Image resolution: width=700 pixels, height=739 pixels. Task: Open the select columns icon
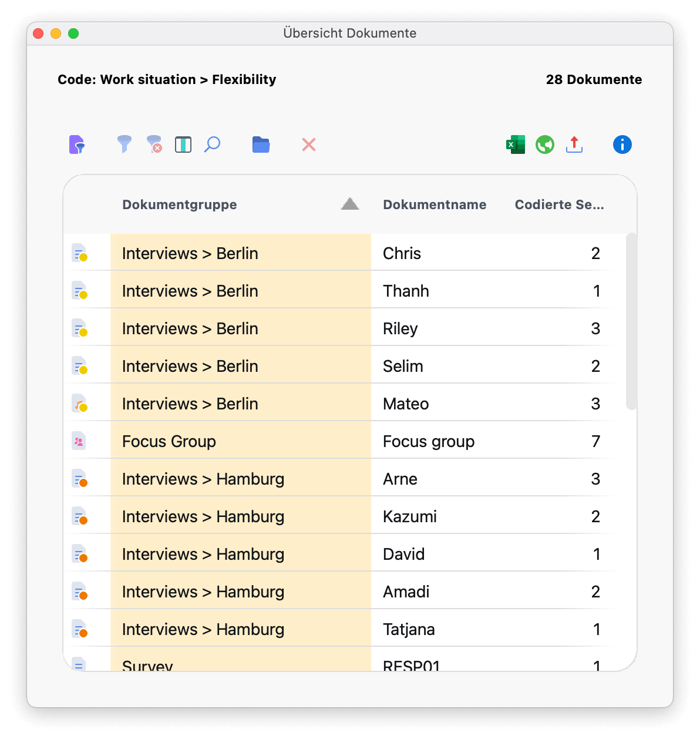(183, 145)
